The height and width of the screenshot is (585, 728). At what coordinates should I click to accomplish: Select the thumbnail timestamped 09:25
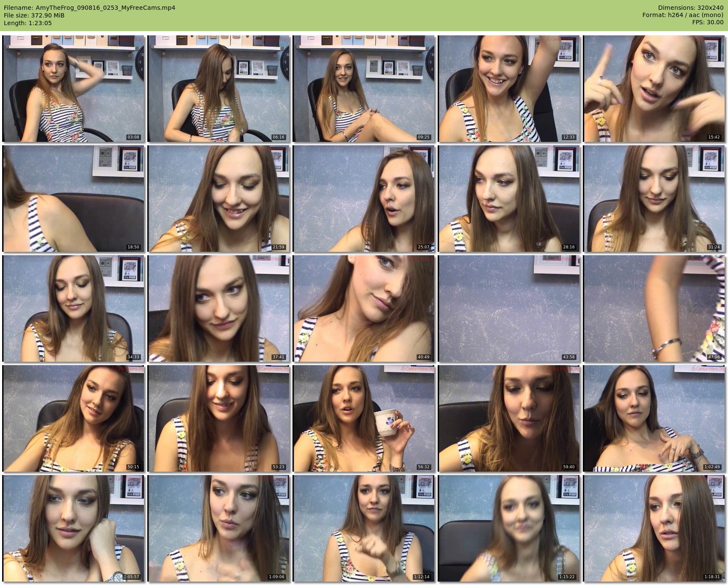[364, 89]
